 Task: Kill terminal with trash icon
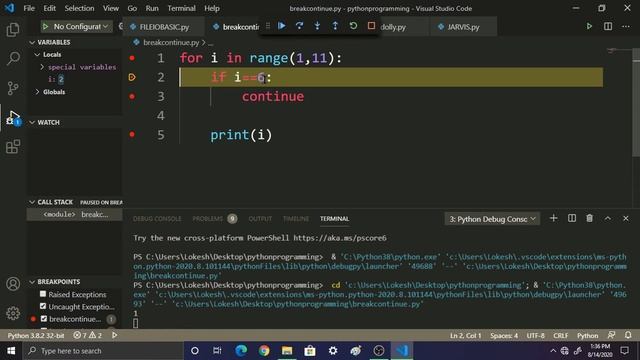(x=589, y=218)
